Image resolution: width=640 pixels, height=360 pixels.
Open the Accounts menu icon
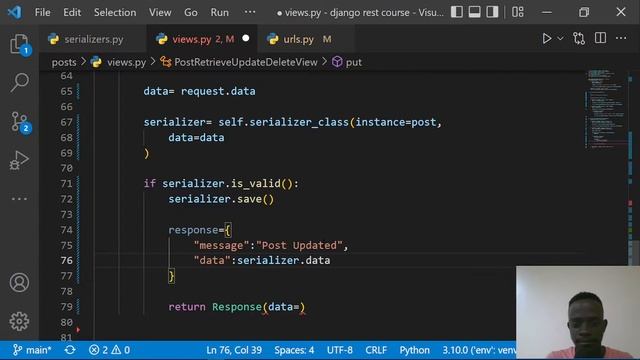click(x=19, y=282)
